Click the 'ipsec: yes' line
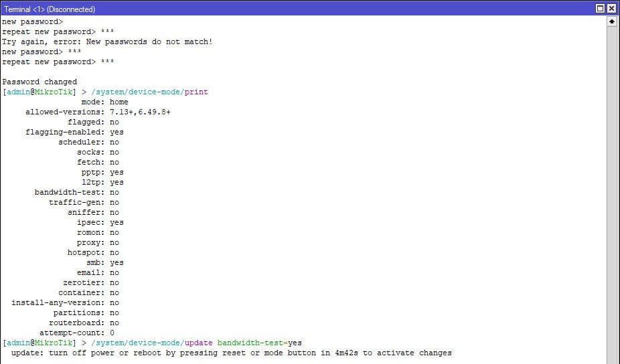 (x=100, y=223)
